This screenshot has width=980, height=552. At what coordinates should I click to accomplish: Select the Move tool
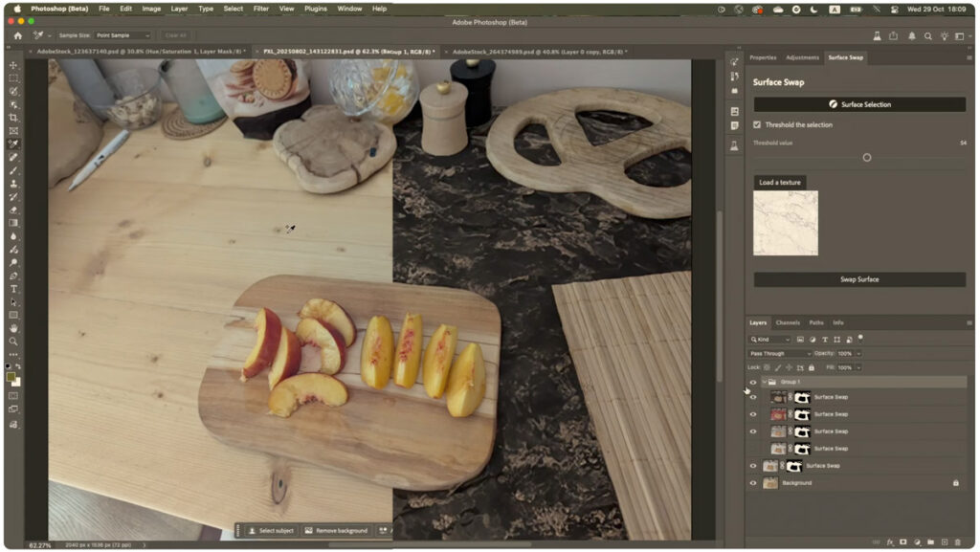click(x=13, y=65)
